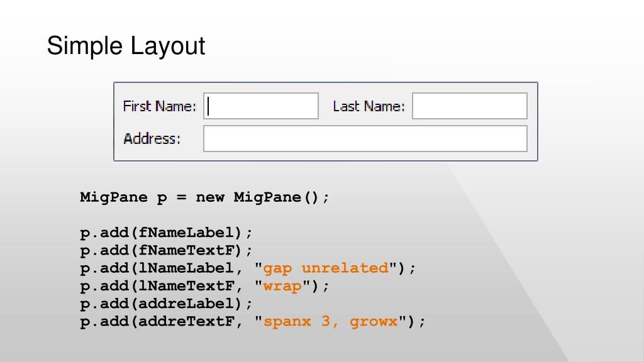Viewport: 644px width, 362px height.
Task: Click the 'p.add(fNameLabel);' code line
Action: click(166, 233)
